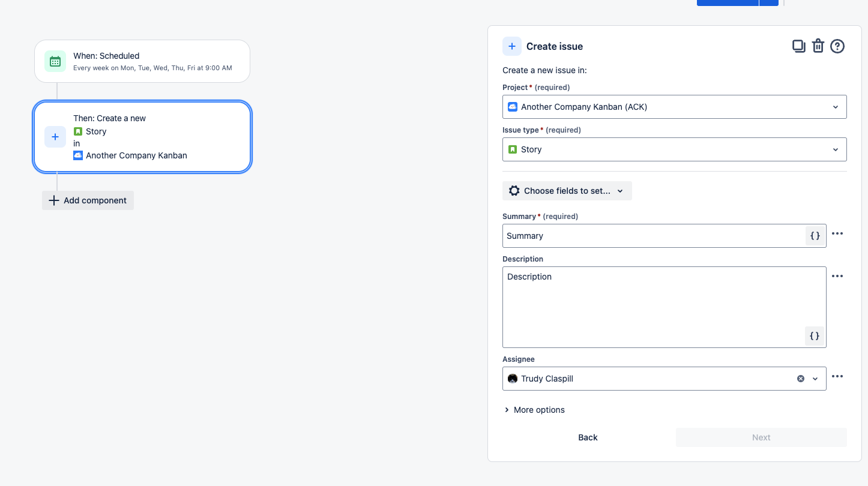Click inside the Description text area

click(660, 300)
